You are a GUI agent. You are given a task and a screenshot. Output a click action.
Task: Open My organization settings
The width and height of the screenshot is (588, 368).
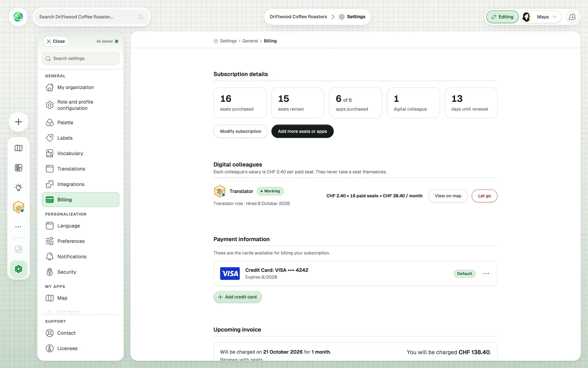pyautogui.click(x=80, y=87)
